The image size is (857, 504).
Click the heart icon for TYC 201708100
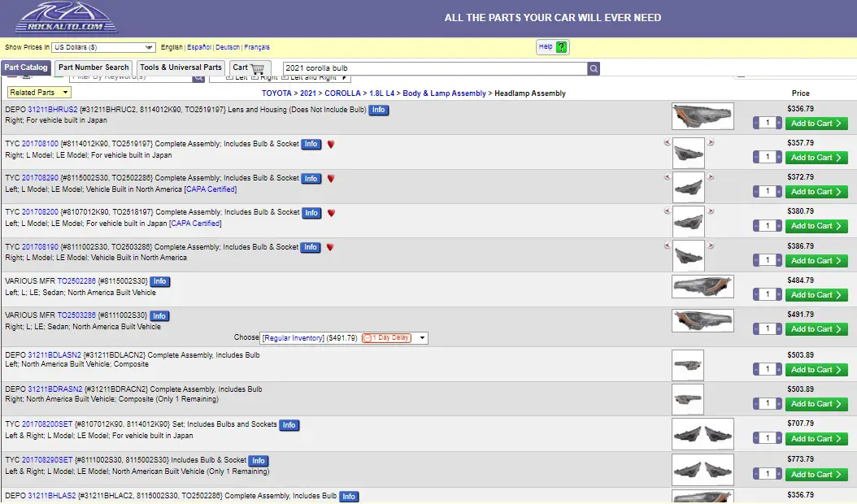331,145
